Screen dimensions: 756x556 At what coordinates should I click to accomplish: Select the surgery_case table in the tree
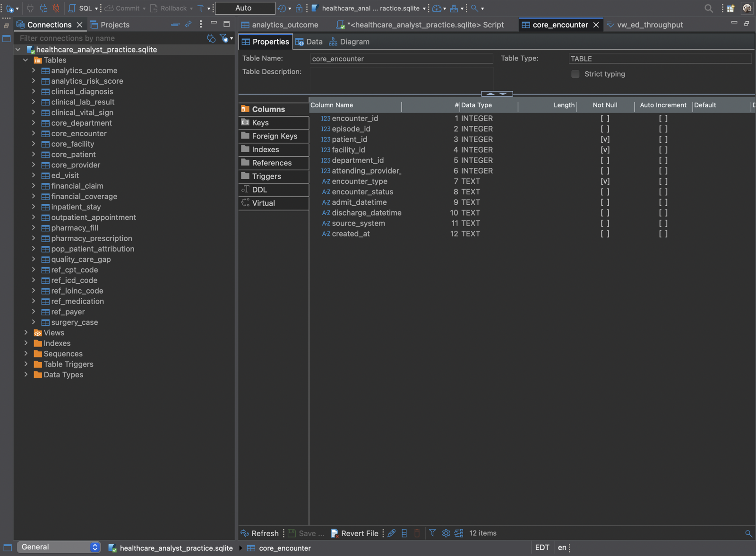[x=74, y=322]
